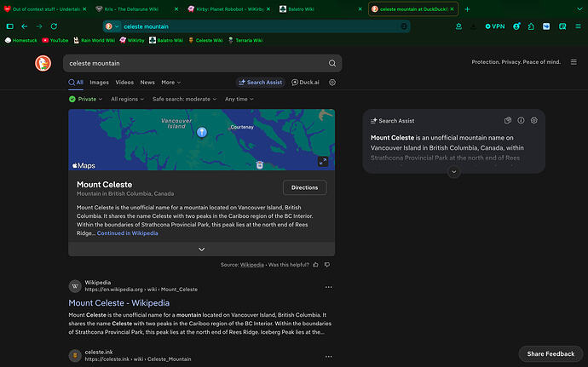This screenshot has height=367, width=588.
Task: Open Continued in Wikipedia link
Action: tap(128, 233)
